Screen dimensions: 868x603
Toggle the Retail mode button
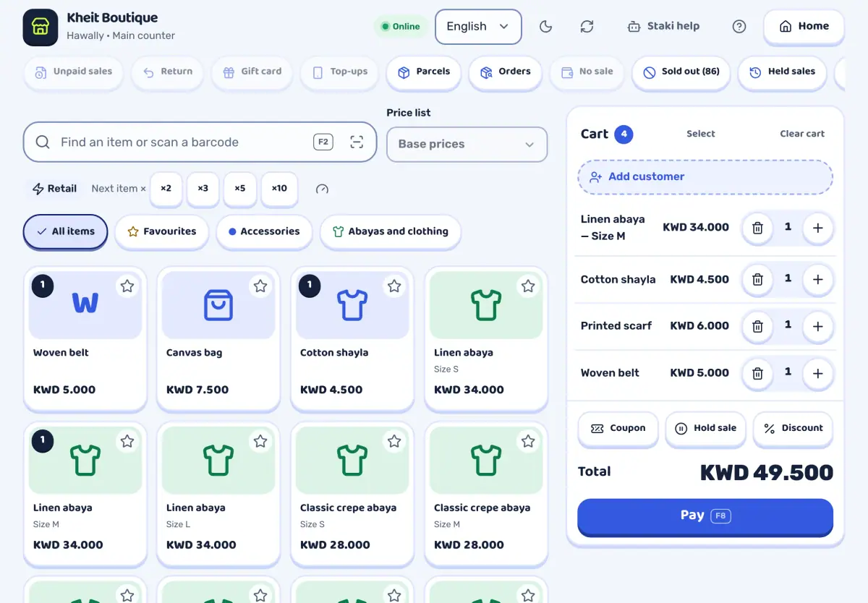pos(54,189)
